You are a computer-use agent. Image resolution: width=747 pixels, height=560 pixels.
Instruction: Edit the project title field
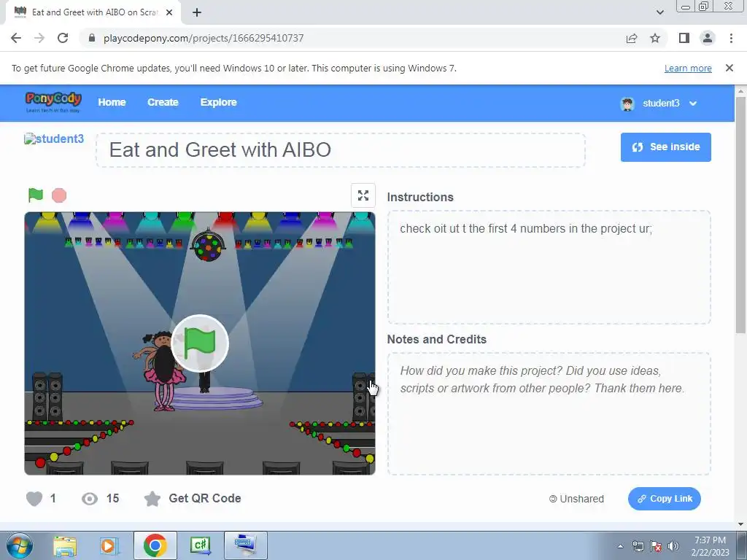pyautogui.click(x=341, y=150)
